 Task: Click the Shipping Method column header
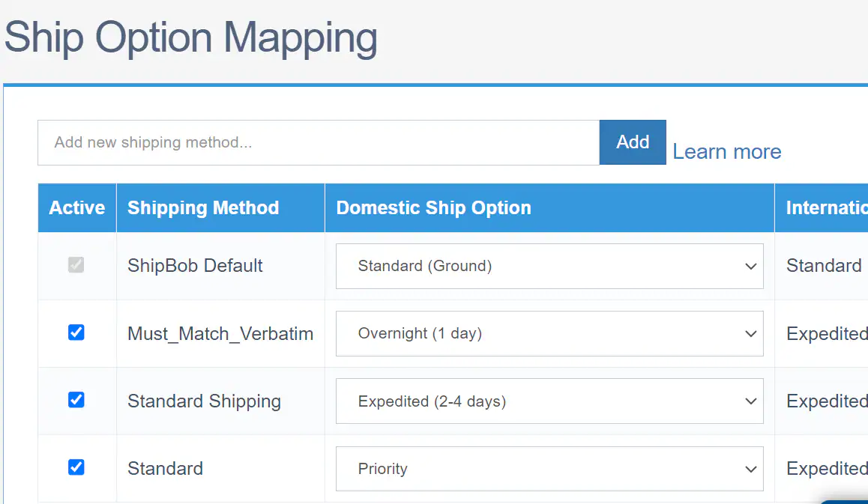[x=202, y=207]
